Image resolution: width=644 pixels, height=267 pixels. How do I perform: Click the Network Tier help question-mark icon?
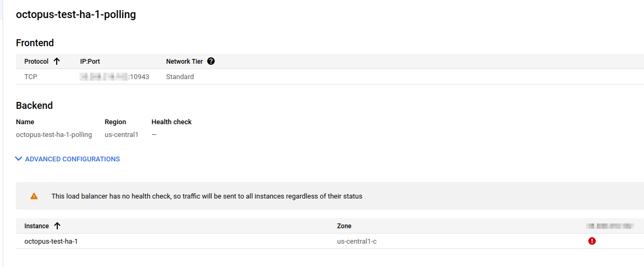point(211,61)
